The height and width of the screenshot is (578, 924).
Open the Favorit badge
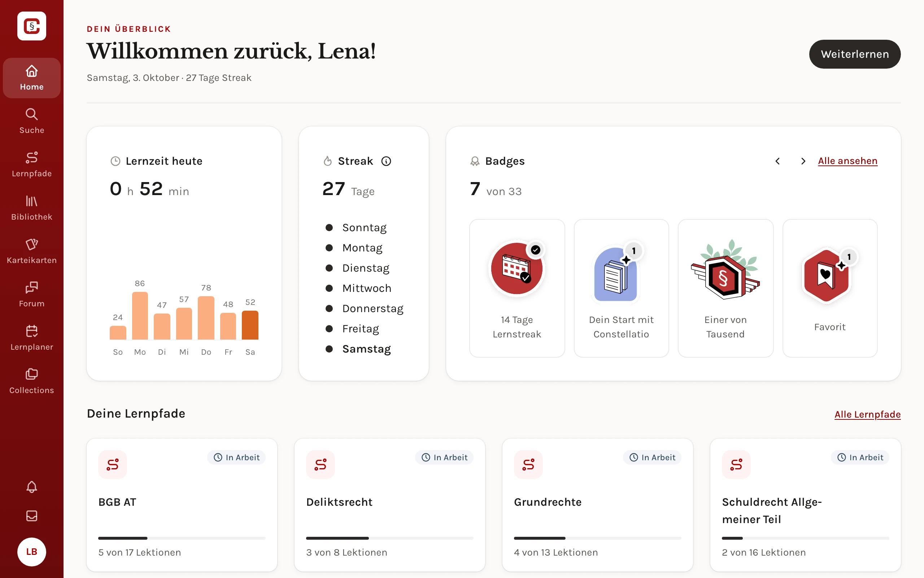coord(830,288)
